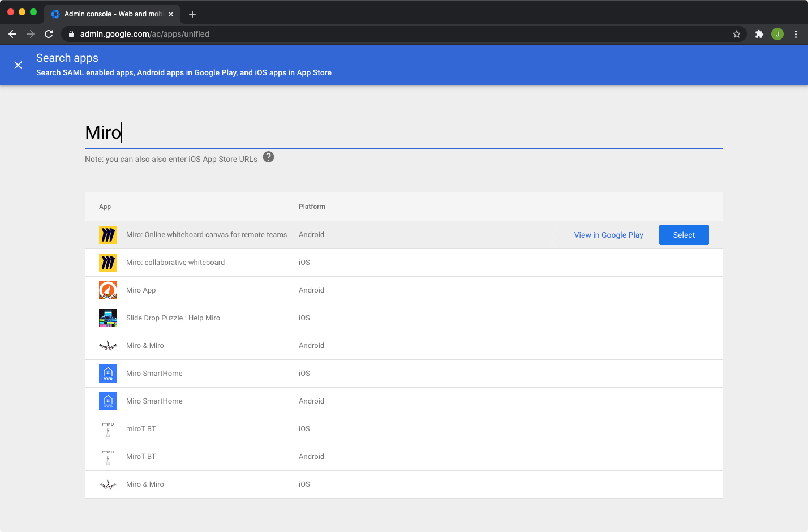Go forward in browser history
Viewport: 808px width, 532px height.
pos(31,34)
